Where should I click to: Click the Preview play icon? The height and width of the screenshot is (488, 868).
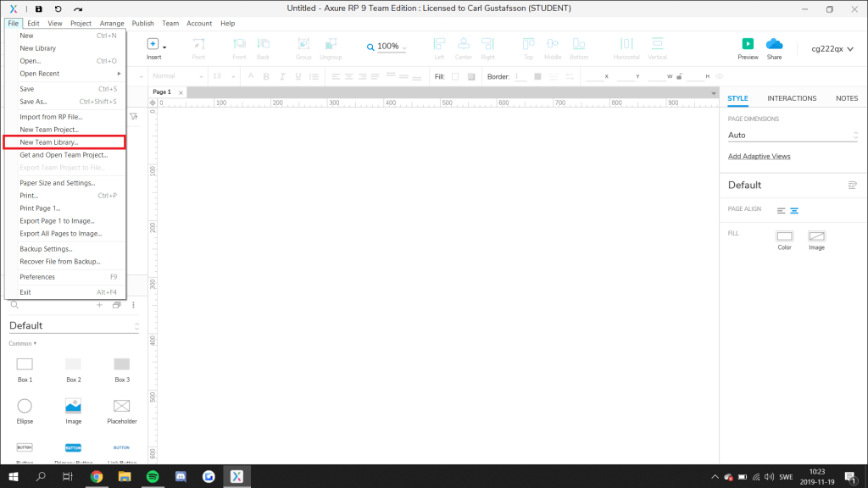coord(748,44)
